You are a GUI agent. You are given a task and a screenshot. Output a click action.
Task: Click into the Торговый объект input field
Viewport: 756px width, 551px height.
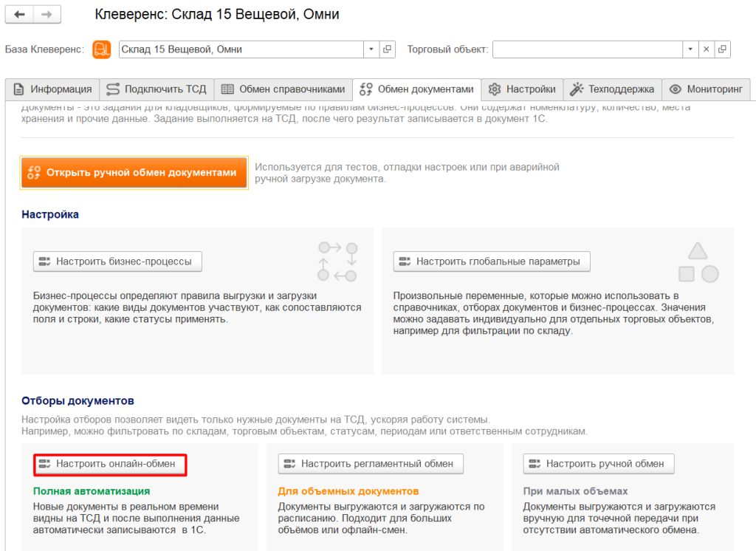587,49
